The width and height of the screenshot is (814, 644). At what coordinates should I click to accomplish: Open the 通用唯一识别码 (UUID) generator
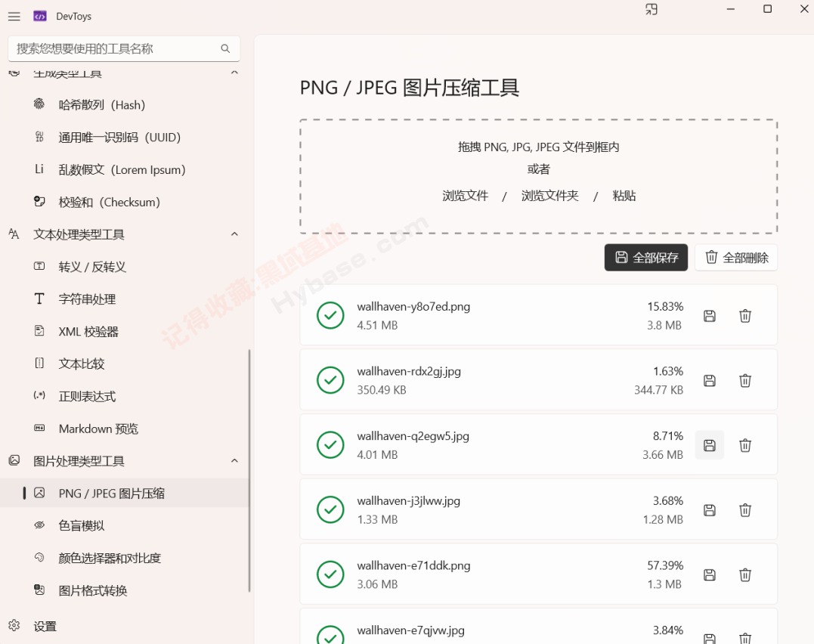tap(125, 137)
